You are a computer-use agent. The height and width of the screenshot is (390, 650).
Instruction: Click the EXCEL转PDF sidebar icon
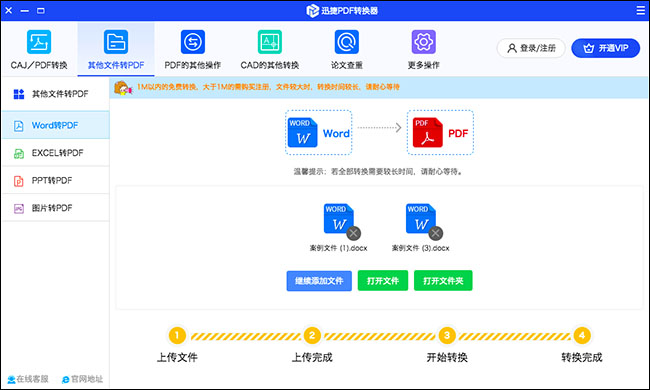19,153
